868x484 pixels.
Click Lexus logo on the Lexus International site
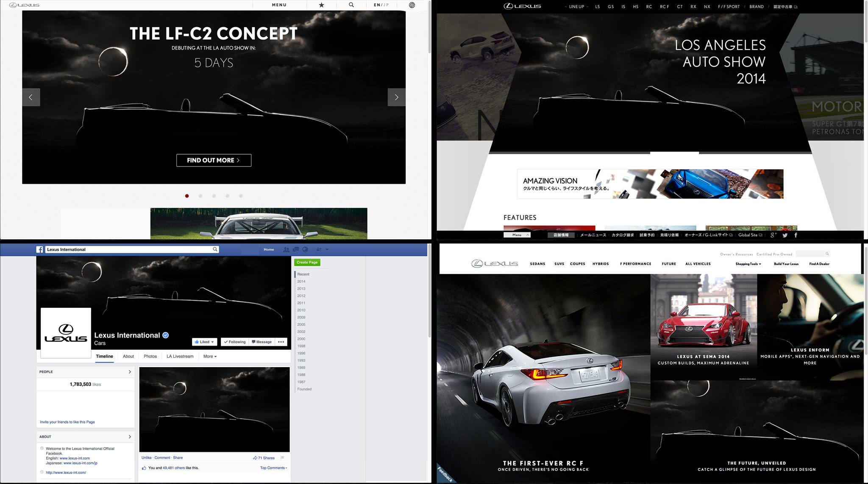coord(25,5)
